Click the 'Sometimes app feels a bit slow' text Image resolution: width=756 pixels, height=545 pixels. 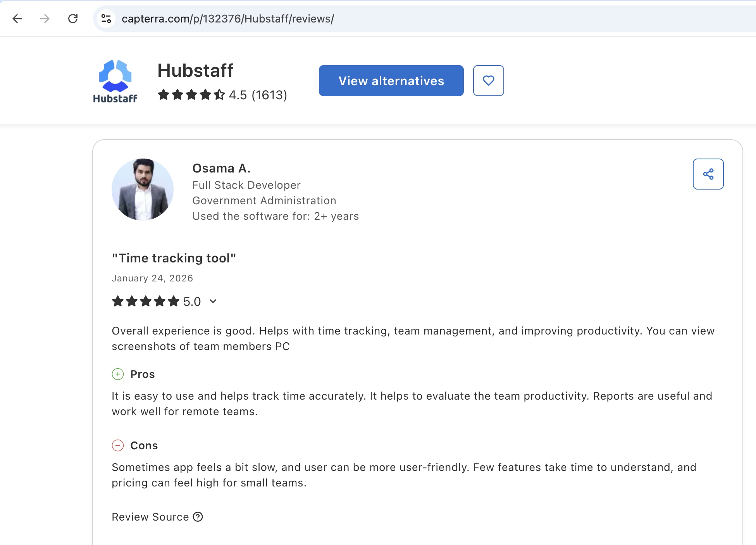pyautogui.click(x=404, y=475)
